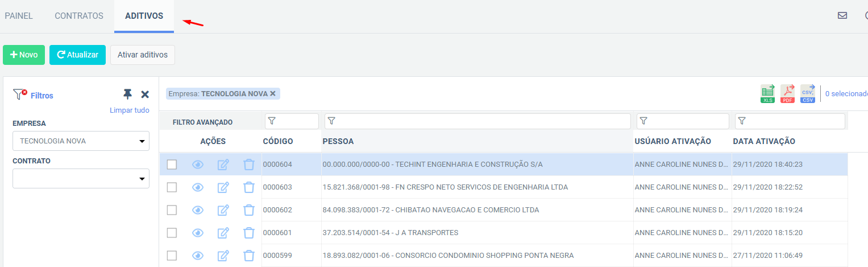
Task: Delete the record 0000602 with the trash icon
Action: point(249,210)
